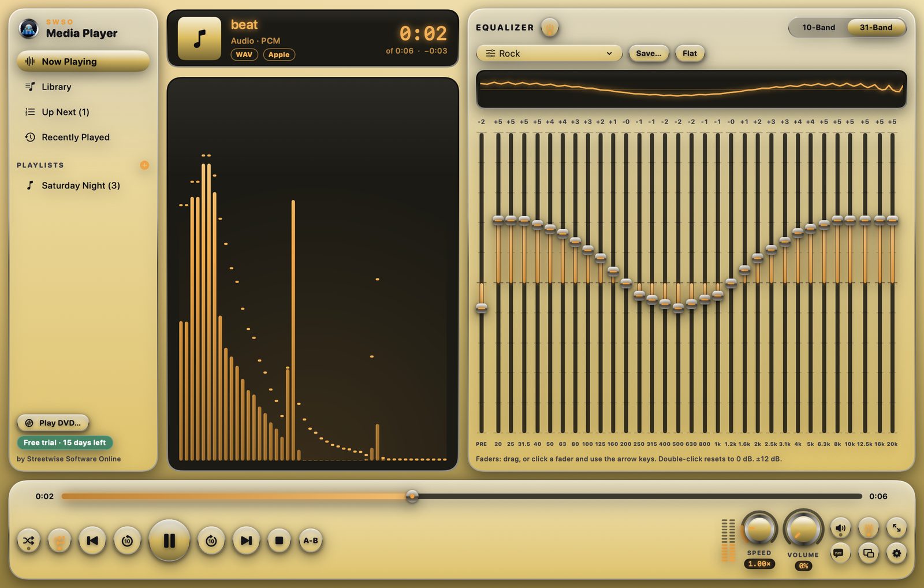Click the PRE preamp fader handle
924x588 pixels.
tap(482, 307)
